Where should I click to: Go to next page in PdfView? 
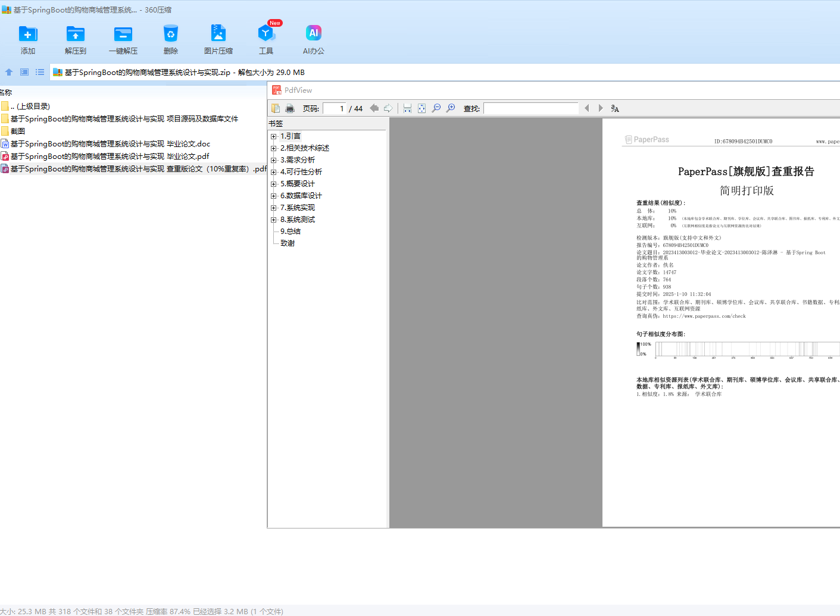point(388,108)
